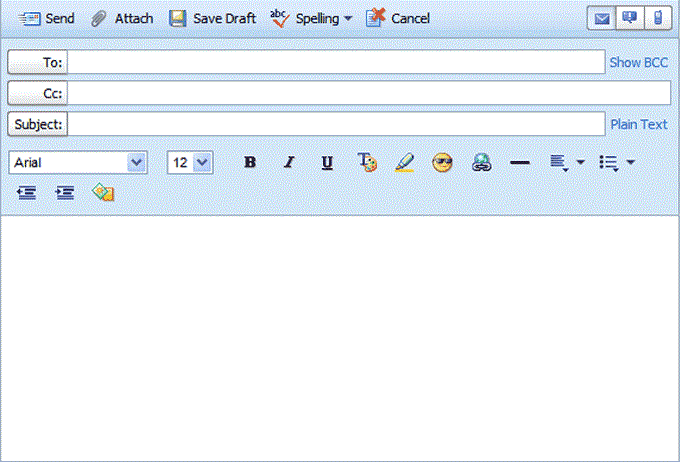Click the Show BCC link
Viewport: 680px width, 462px height.
point(638,62)
